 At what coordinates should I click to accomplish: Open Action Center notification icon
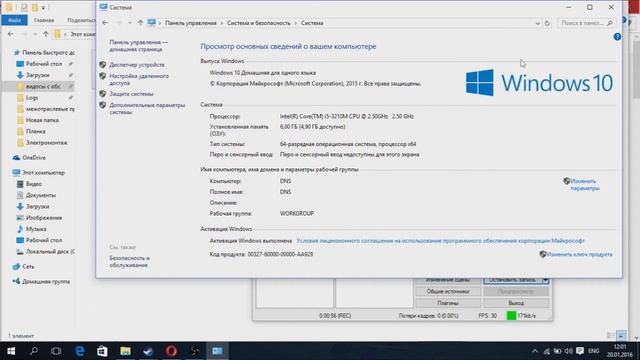tap(580, 351)
